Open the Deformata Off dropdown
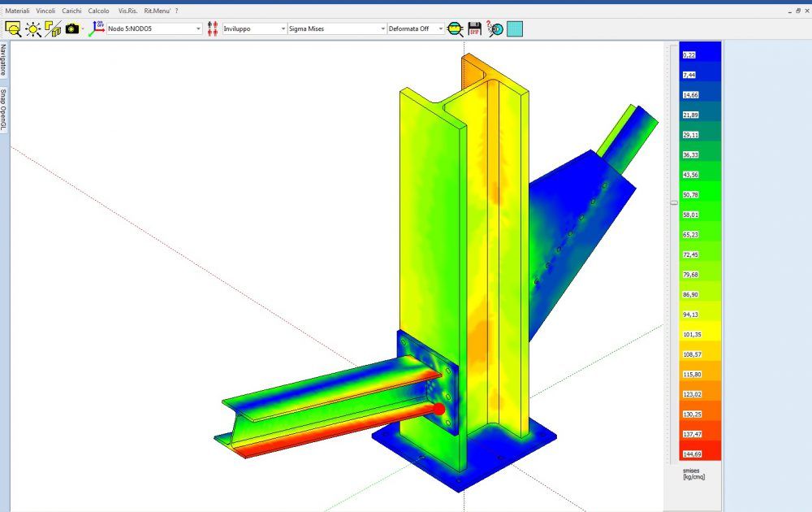Image resolution: width=812 pixels, height=512 pixels. (441, 28)
